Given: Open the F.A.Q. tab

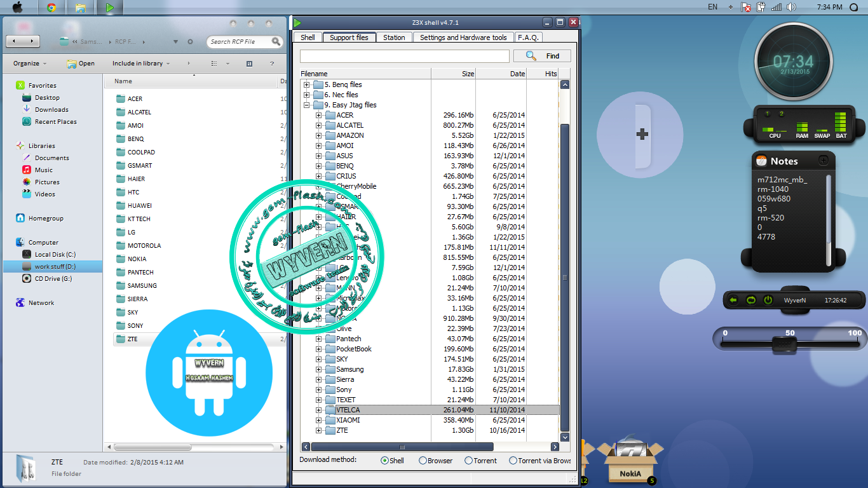Looking at the screenshot, I should click(527, 37).
